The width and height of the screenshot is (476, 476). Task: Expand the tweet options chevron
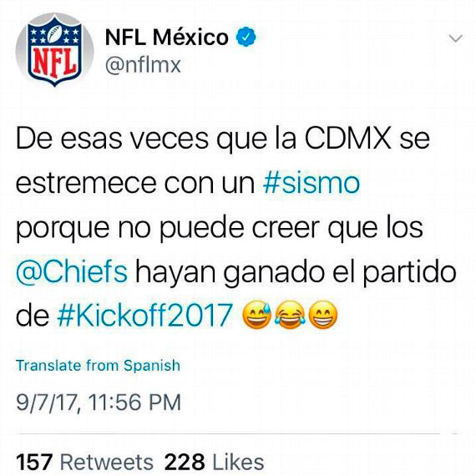point(455,38)
